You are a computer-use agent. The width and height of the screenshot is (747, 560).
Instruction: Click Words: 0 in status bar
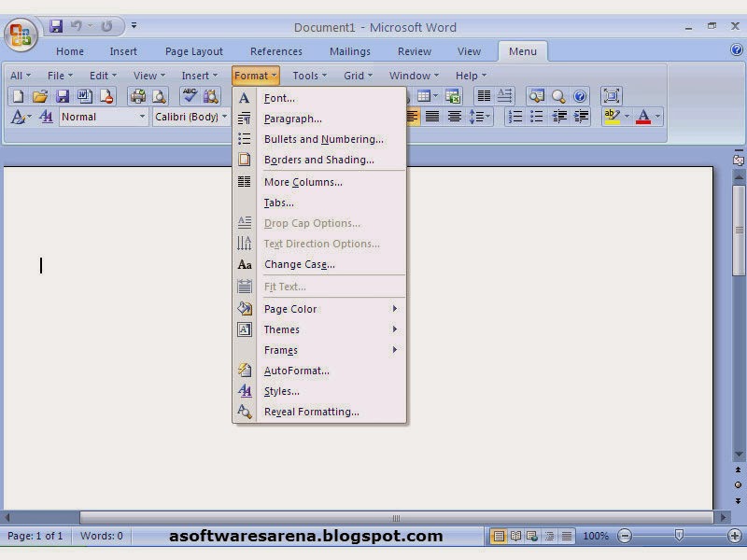[102, 536]
